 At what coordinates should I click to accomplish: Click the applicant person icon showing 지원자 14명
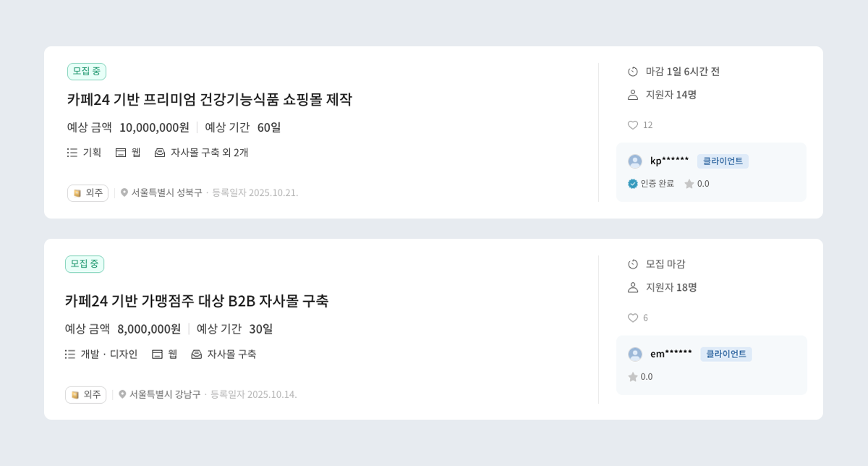(631, 94)
